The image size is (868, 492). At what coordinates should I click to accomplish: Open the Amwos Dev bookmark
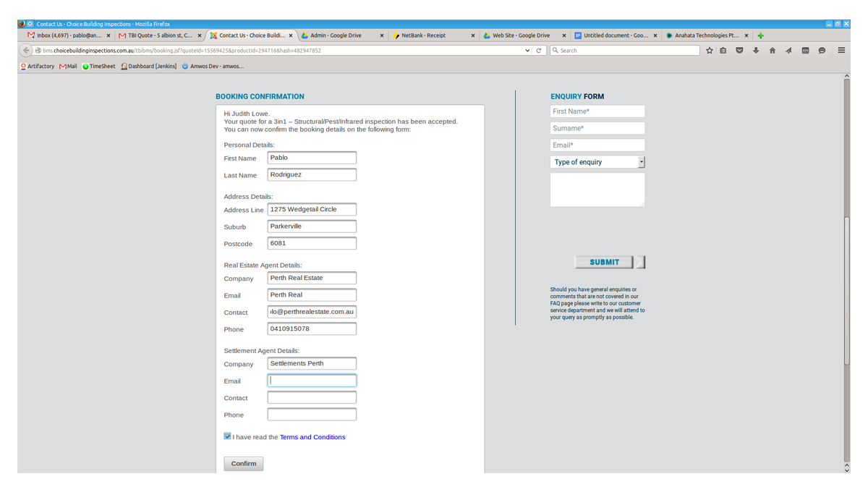tap(213, 67)
